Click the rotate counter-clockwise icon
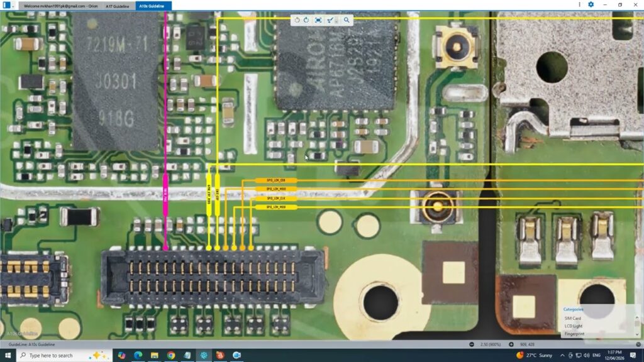The image size is (644, 362). [x=297, y=20]
